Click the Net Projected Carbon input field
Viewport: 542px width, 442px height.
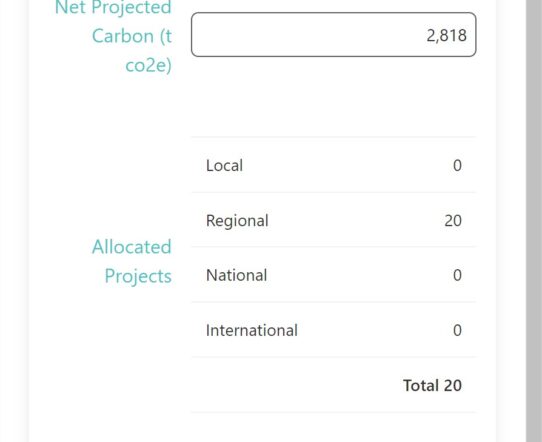coord(334,35)
